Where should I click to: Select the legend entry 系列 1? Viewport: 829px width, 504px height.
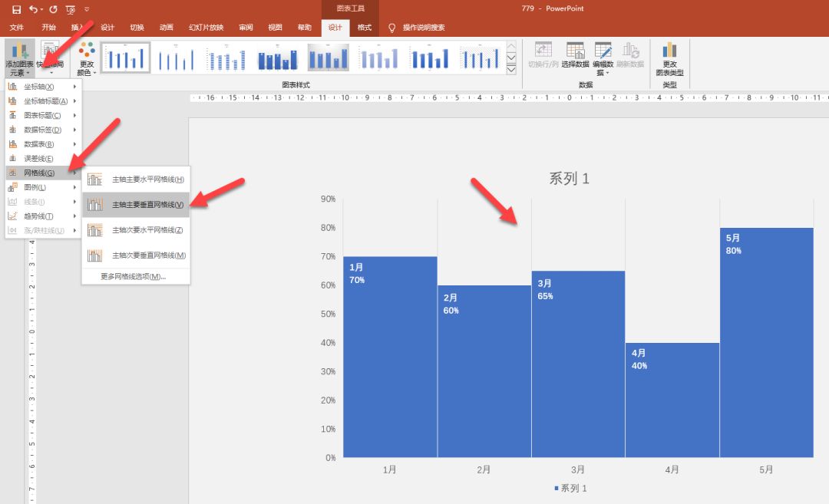pyautogui.click(x=570, y=488)
